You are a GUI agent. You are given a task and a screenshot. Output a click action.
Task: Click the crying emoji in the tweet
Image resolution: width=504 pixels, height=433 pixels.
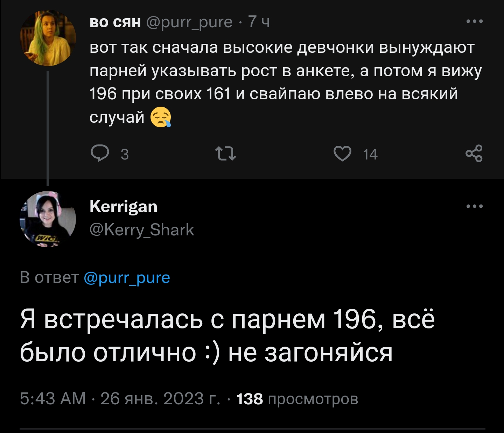(161, 118)
